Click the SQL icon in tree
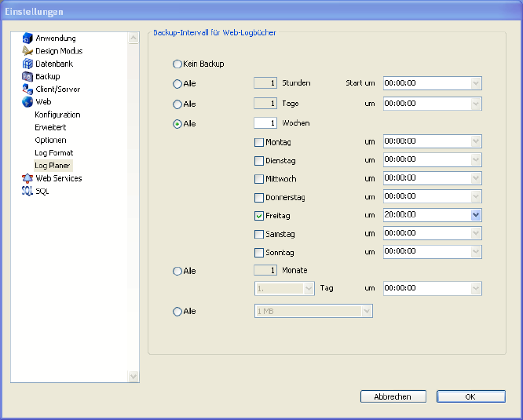This screenshot has width=523, height=420. point(27,191)
